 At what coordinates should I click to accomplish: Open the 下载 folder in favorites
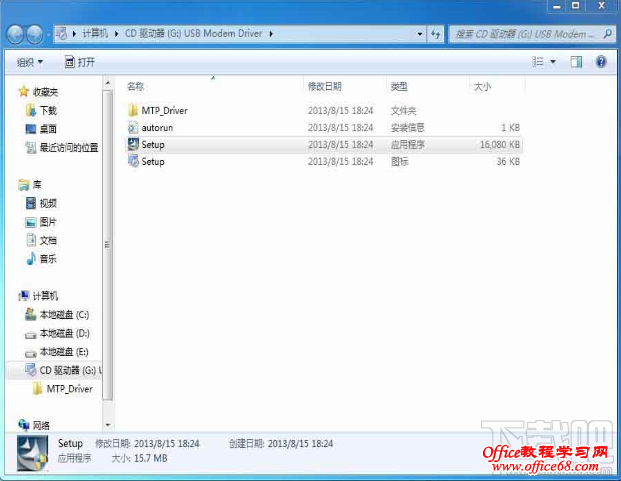click(x=42, y=110)
